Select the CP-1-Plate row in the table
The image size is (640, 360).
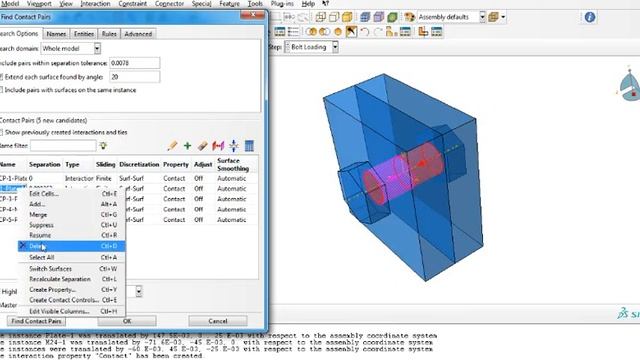129,178
